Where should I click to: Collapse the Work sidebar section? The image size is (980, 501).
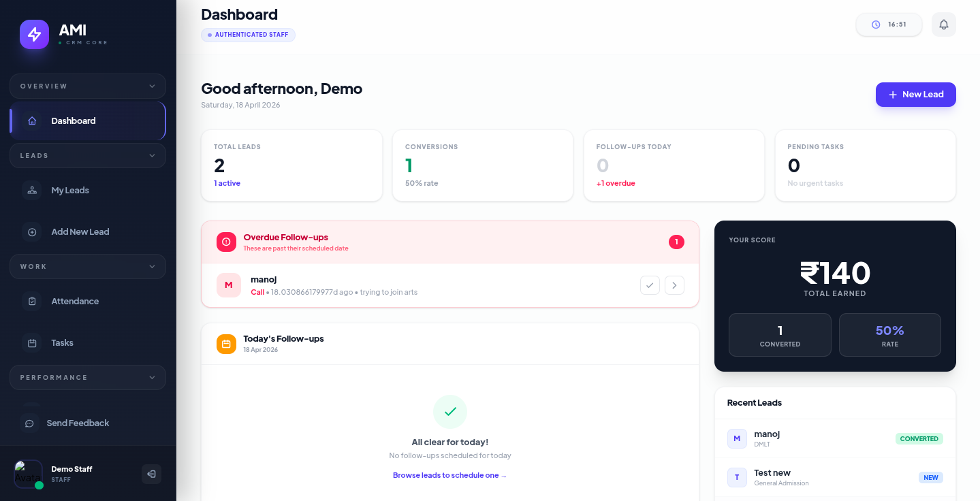(88, 267)
